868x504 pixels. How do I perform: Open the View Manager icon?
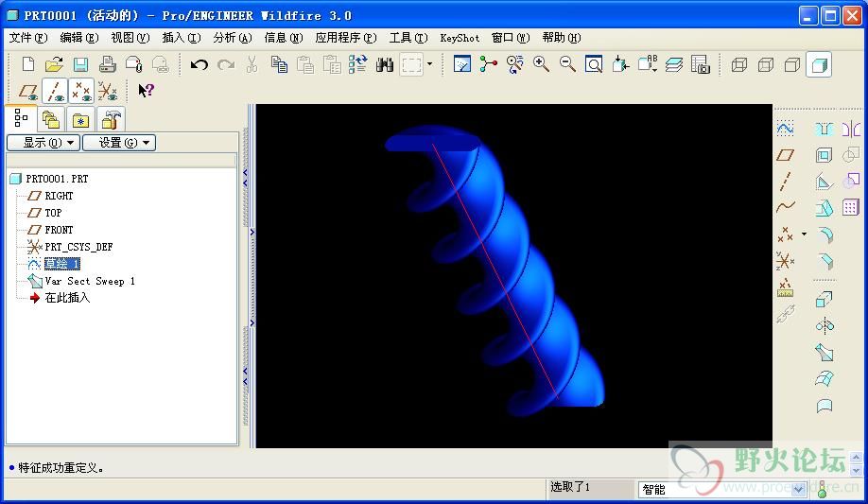pos(701,65)
